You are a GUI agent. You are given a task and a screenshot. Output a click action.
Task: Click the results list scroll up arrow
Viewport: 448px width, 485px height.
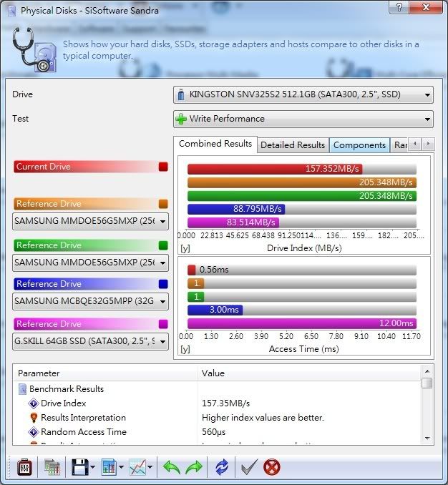pos(427,371)
